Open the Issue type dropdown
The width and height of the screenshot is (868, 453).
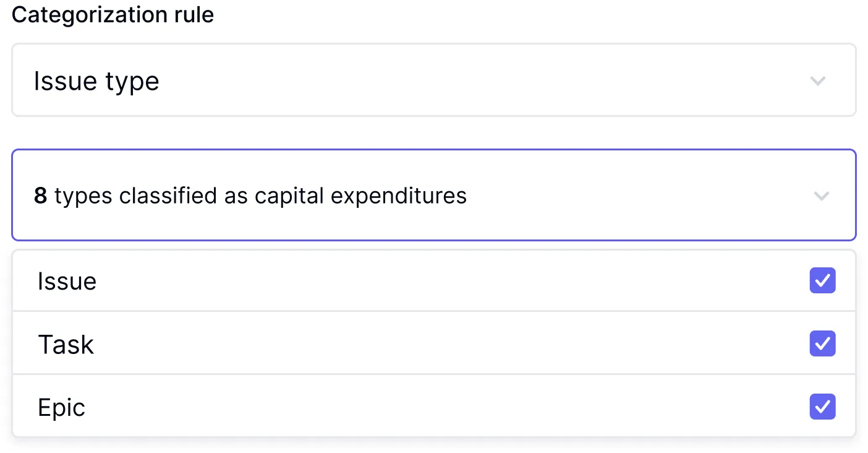point(433,80)
